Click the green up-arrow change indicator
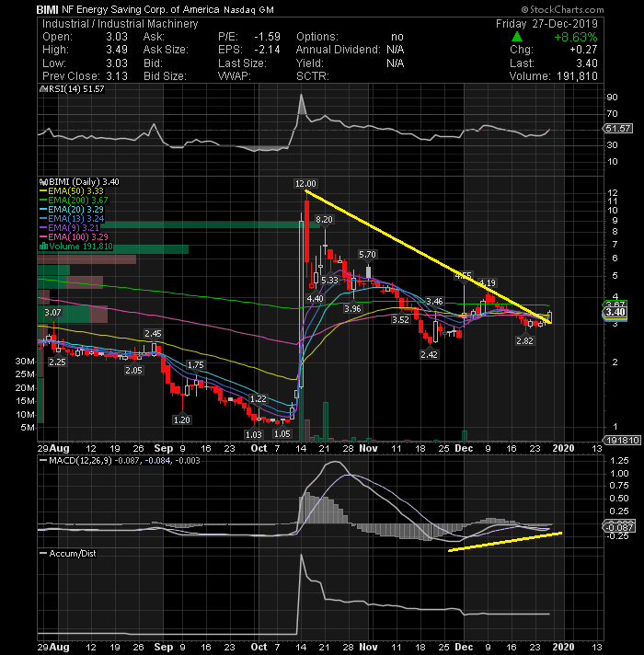This screenshot has width=644, height=655. (517, 37)
